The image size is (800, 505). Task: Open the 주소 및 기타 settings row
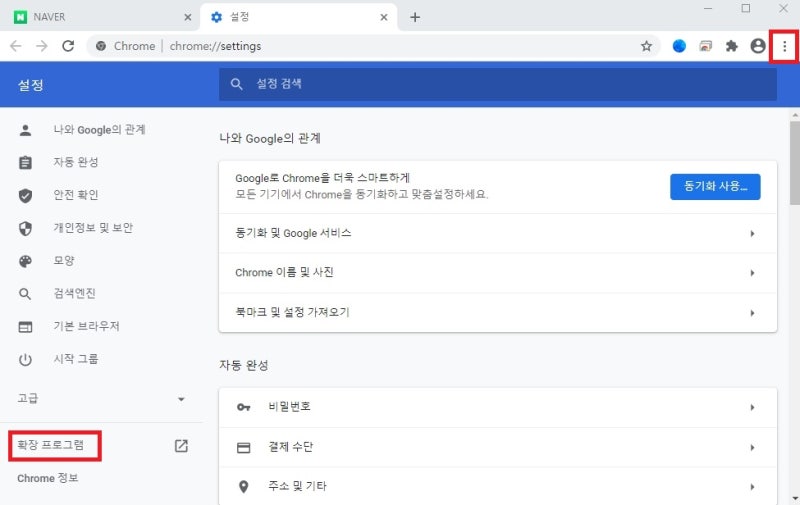coord(497,486)
